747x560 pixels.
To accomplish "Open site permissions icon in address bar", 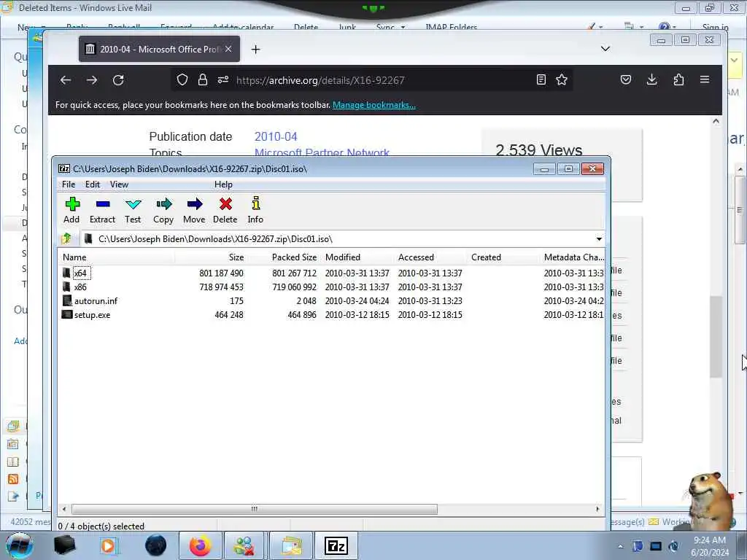I will (223, 79).
